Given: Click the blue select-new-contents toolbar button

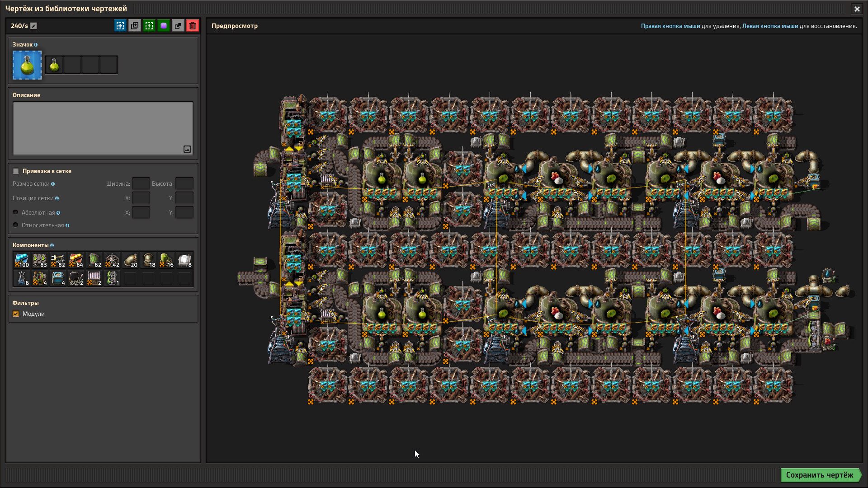Looking at the screenshot, I should coord(120,26).
